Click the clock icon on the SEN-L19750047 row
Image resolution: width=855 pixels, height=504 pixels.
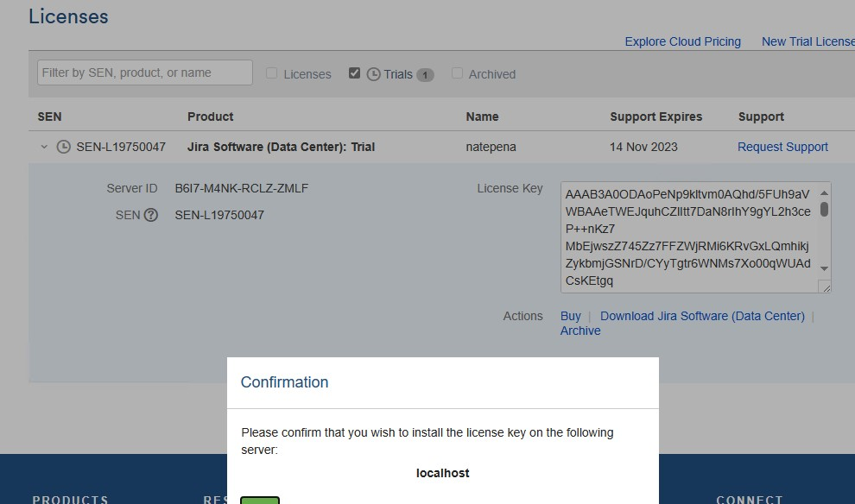[64, 147]
